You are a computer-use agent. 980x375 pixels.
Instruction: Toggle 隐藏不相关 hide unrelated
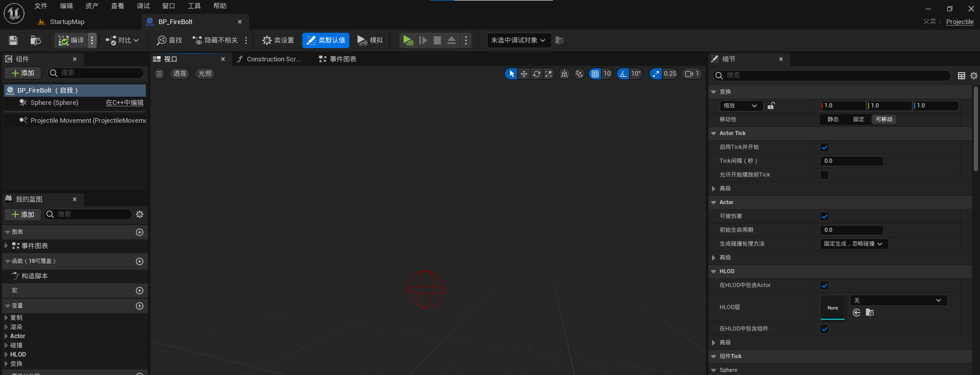tap(215, 40)
